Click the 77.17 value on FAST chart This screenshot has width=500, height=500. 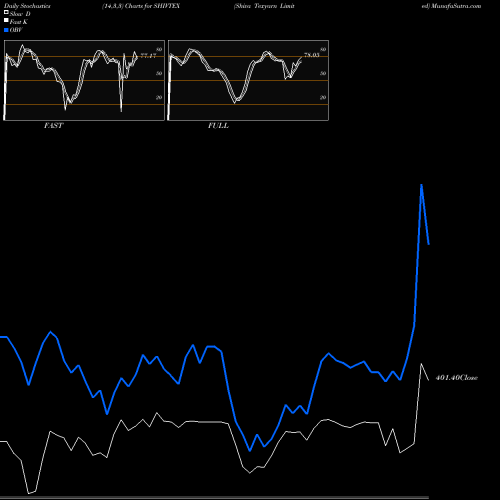tap(148, 56)
